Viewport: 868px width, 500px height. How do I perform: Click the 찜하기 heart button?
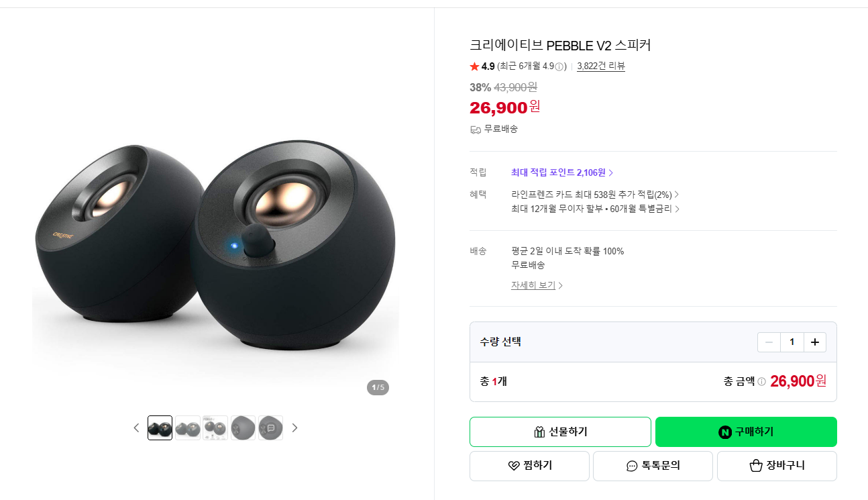[x=529, y=466]
